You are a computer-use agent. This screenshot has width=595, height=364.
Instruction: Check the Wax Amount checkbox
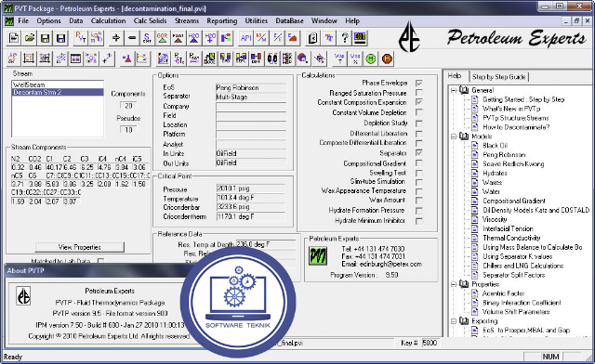coord(419,201)
